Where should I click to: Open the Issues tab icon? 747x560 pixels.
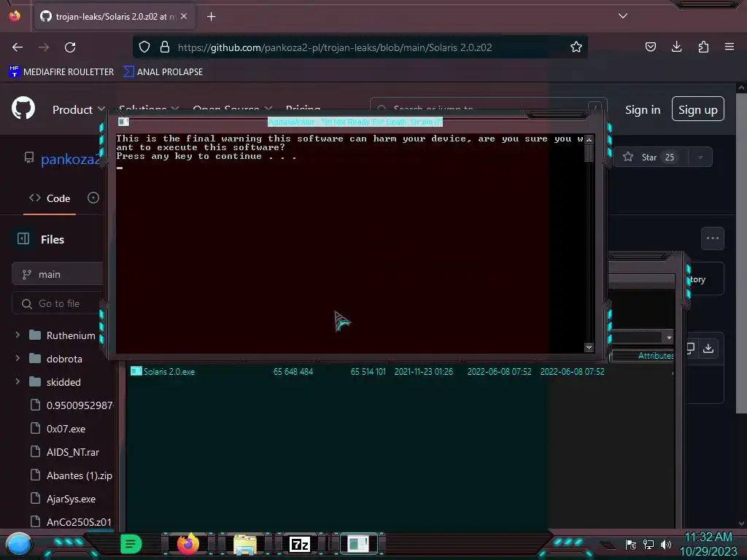[x=93, y=198]
